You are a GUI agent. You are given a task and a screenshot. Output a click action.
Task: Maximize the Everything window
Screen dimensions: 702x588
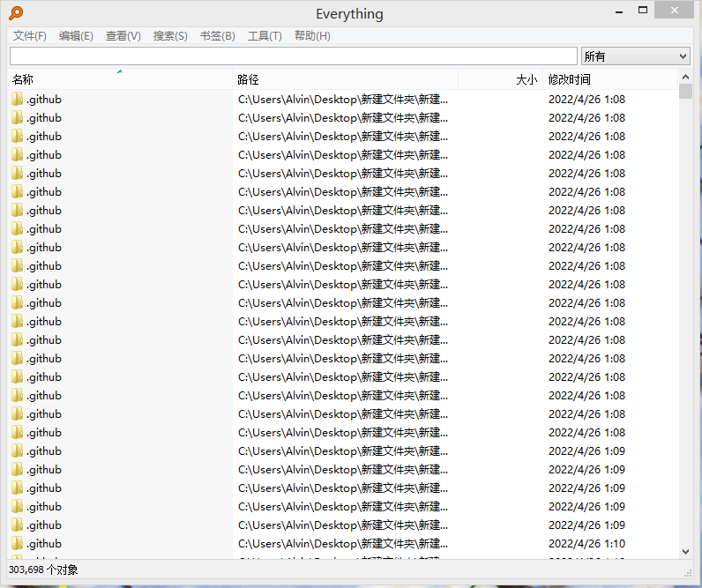[643, 11]
